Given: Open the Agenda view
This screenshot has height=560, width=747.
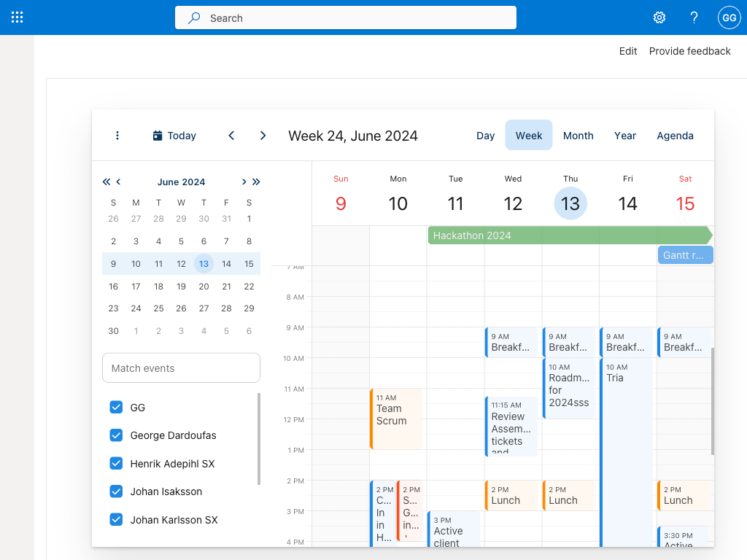Looking at the screenshot, I should point(675,135).
